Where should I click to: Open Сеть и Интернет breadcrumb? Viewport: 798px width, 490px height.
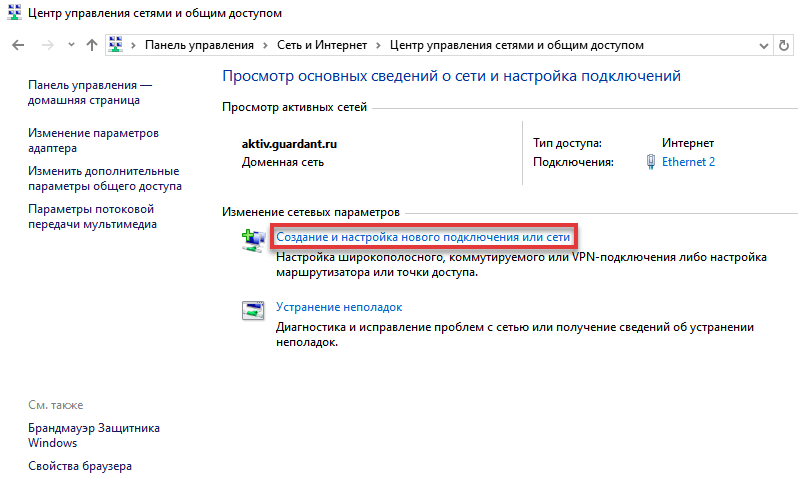click(322, 45)
